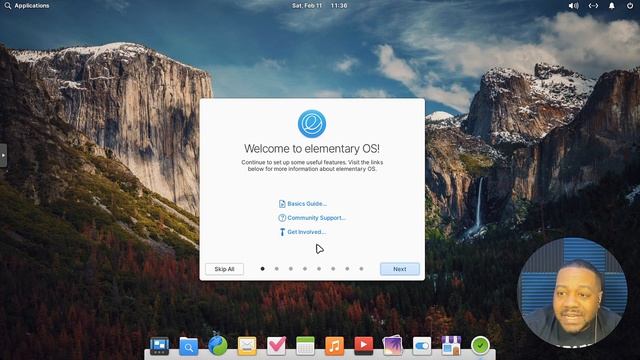Click the elementary OS logo in dialog
The height and width of the screenshot is (360, 640).
(x=312, y=124)
